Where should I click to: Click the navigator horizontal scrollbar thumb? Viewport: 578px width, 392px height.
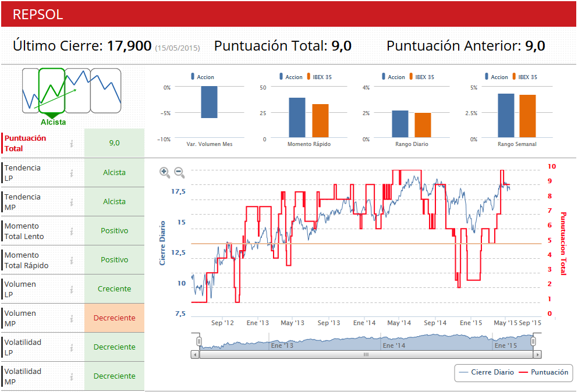coord(366,354)
